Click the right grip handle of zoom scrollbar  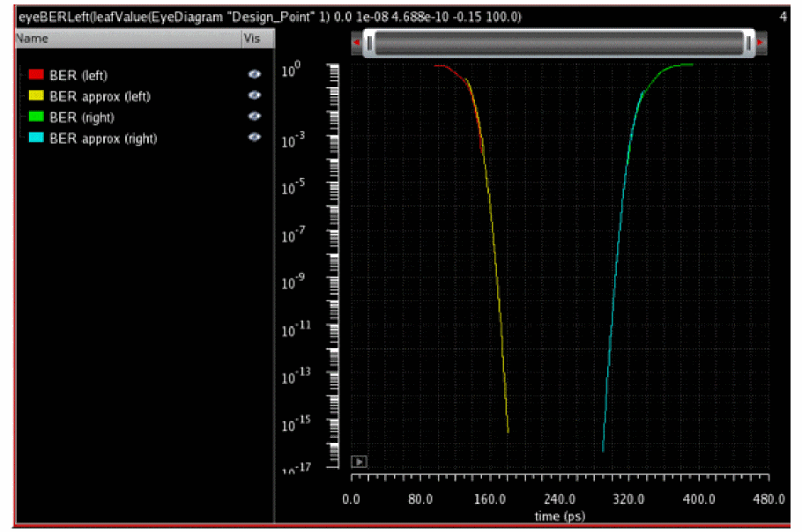coord(748,42)
